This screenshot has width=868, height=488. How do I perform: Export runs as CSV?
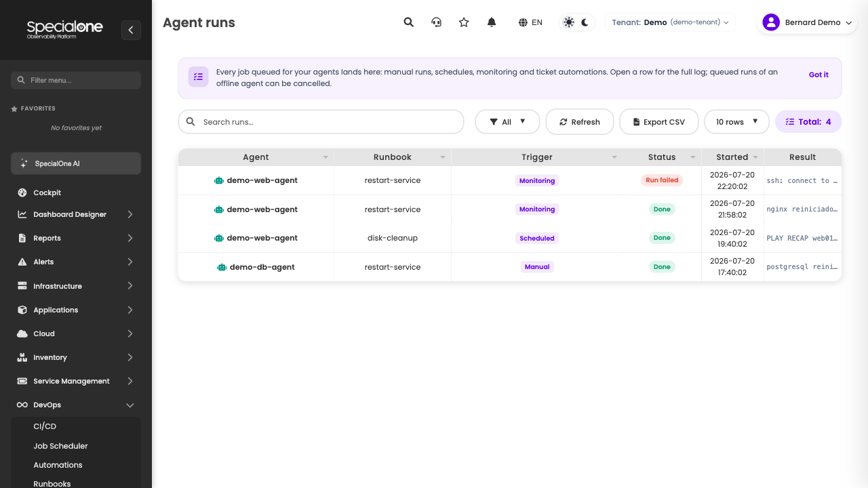click(x=659, y=122)
